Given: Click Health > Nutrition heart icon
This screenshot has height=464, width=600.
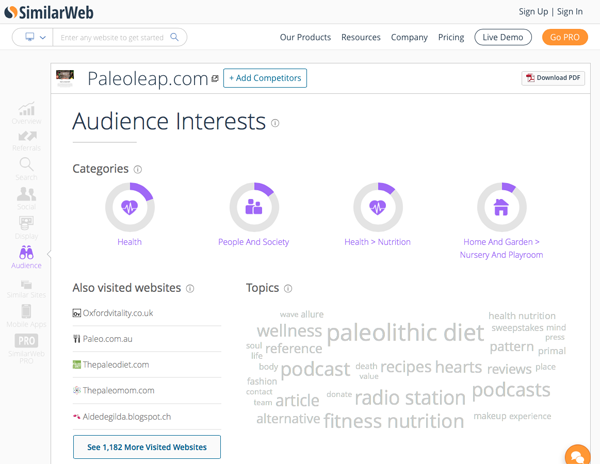Looking at the screenshot, I should click(x=378, y=207).
